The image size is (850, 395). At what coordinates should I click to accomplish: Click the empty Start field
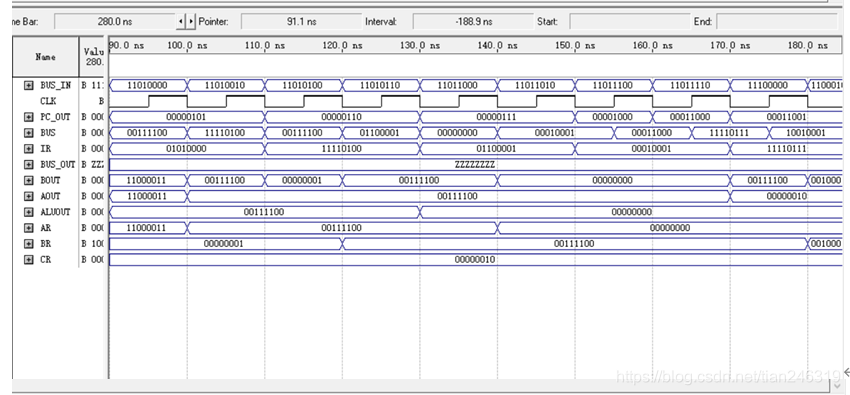coord(629,22)
